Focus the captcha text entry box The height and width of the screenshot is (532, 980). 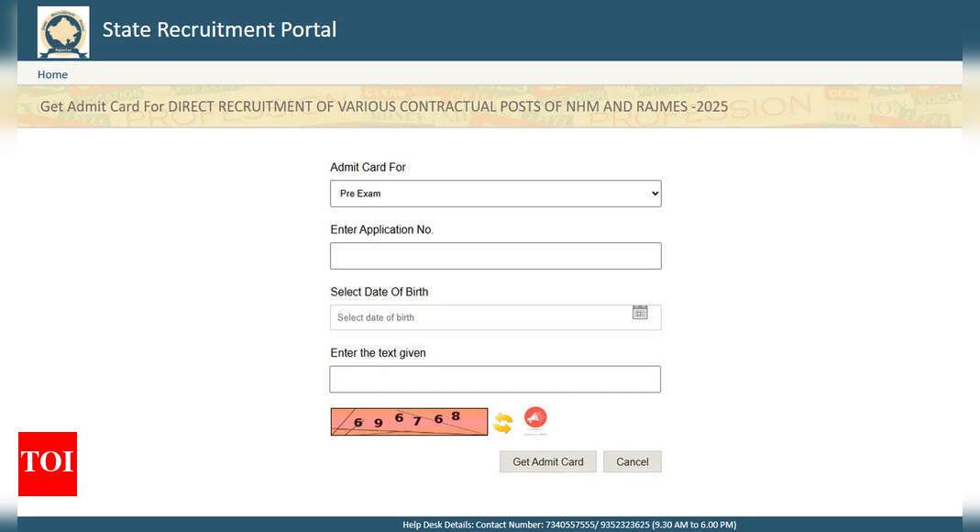tap(495, 379)
